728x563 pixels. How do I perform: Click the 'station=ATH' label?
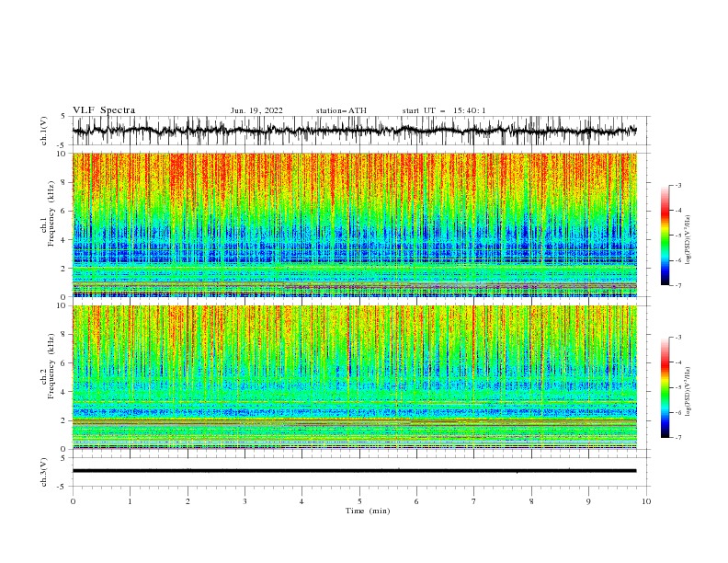point(341,110)
